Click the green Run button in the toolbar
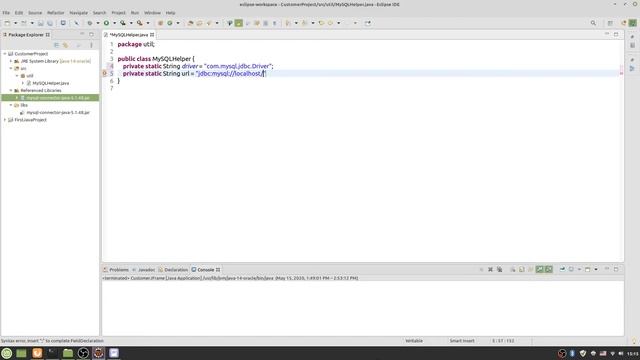640x360 pixels. coord(106,23)
